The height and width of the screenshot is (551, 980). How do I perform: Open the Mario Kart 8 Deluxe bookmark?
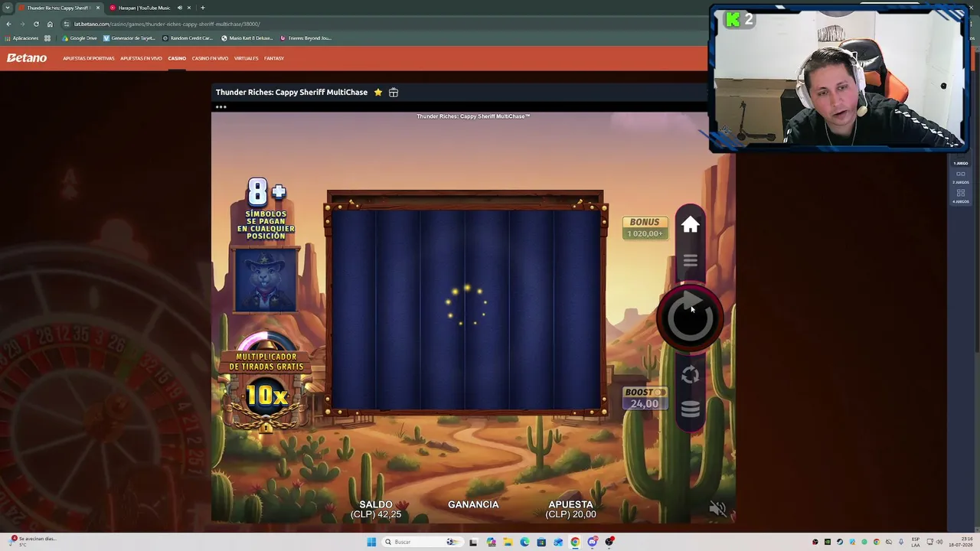pyautogui.click(x=246, y=38)
